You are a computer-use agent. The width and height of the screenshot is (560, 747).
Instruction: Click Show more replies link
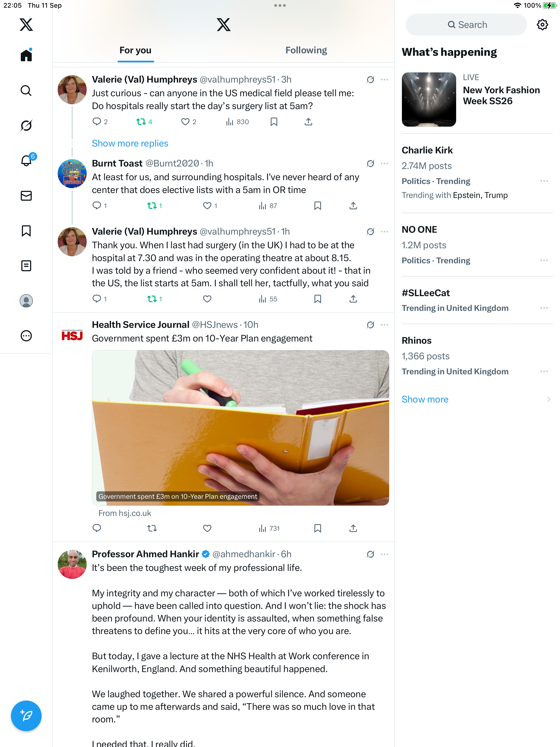(x=130, y=144)
